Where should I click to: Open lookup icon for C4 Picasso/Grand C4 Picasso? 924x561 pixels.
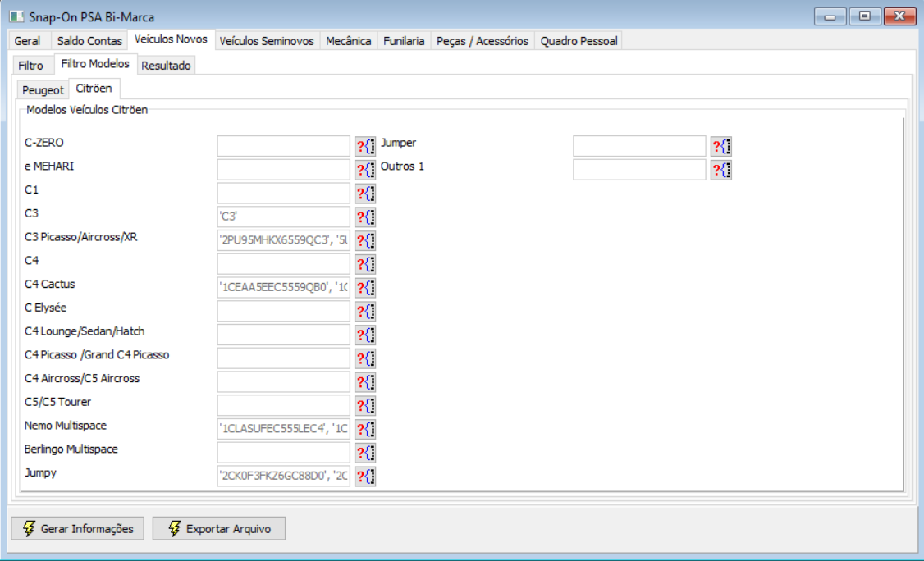point(365,358)
